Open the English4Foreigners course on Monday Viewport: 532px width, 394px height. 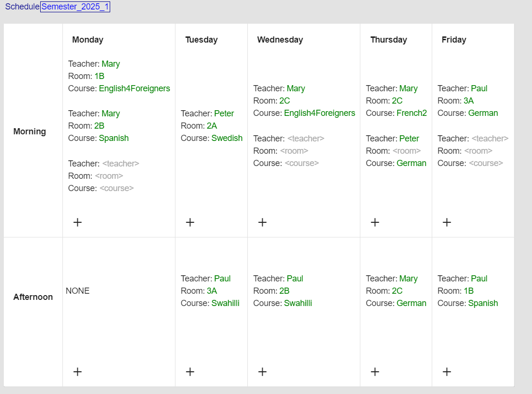pyautogui.click(x=134, y=88)
